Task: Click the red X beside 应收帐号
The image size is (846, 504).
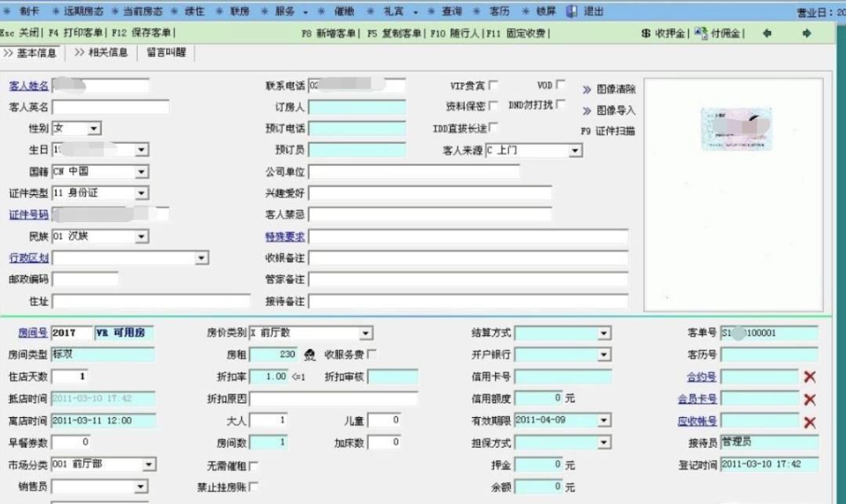Action: coord(810,421)
